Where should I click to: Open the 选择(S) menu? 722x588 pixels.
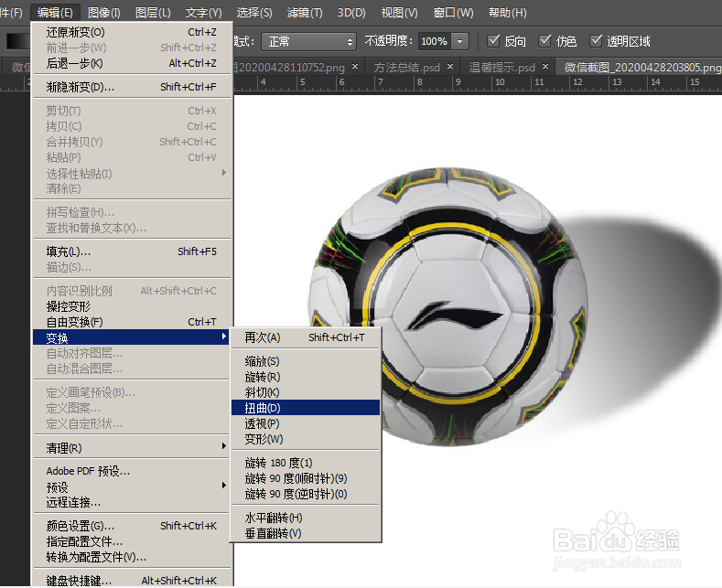point(254,13)
